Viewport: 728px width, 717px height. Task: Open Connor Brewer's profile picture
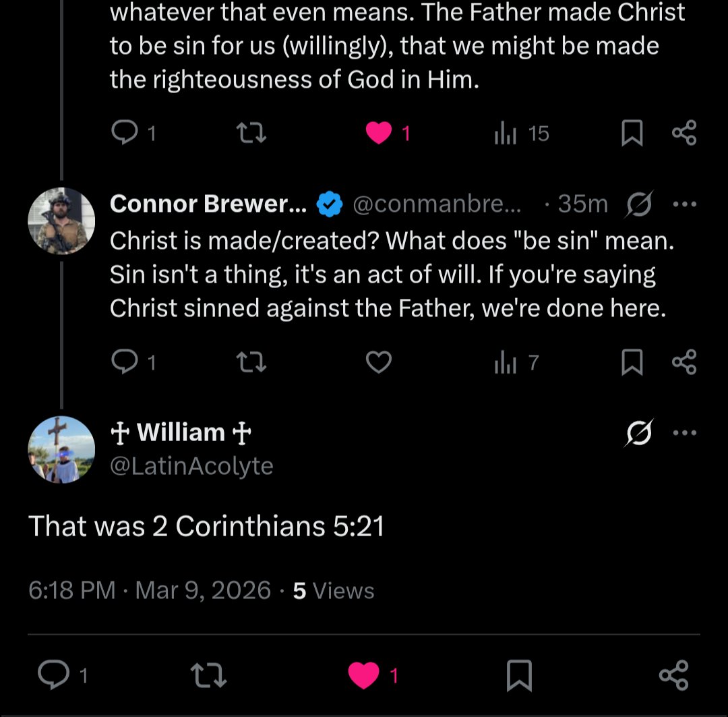(x=61, y=221)
